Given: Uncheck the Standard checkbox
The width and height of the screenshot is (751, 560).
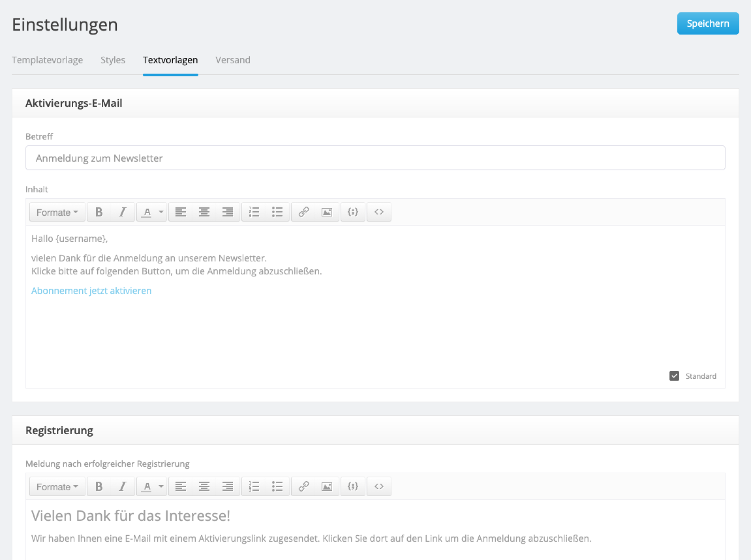Looking at the screenshot, I should pos(674,376).
